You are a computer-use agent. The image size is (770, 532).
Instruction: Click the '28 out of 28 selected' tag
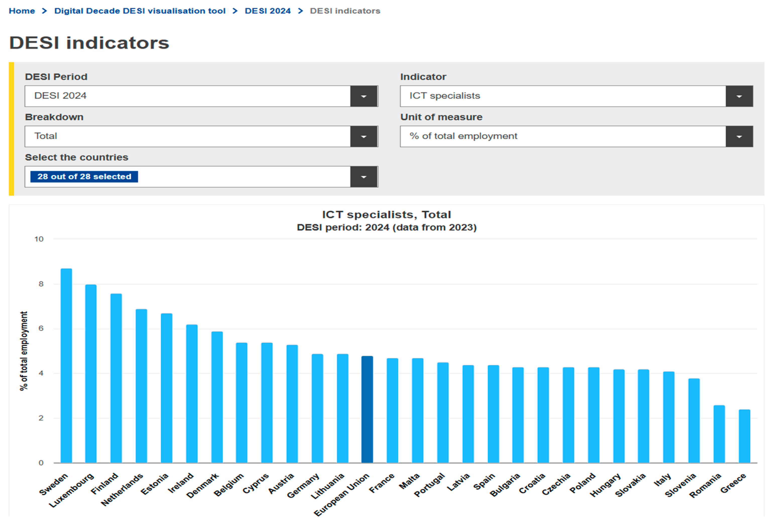coord(84,177)
